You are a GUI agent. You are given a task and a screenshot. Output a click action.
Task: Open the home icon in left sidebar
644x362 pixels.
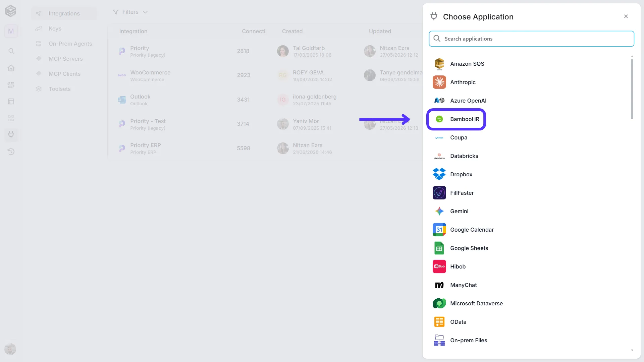click(x=11, y=68)
